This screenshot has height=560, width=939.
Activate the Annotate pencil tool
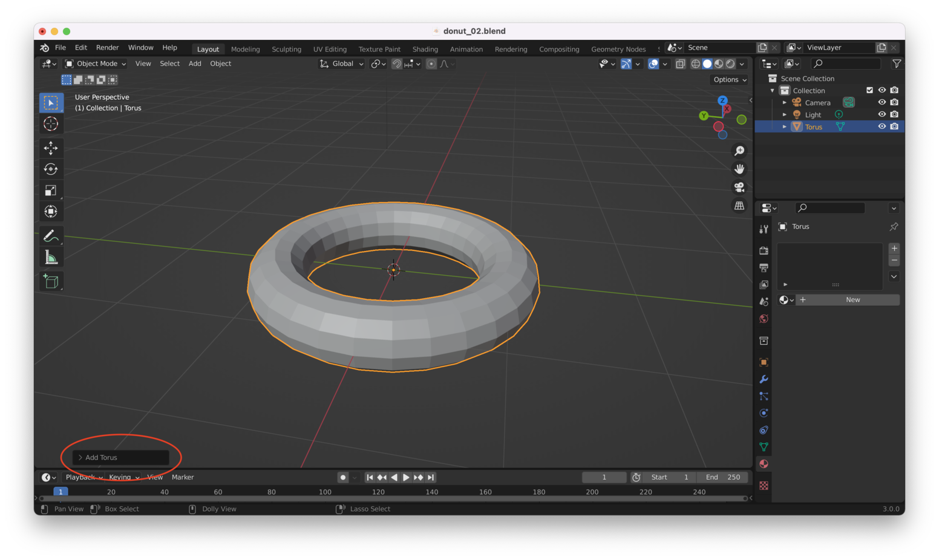pyautogui.click(x=51, y=236)
